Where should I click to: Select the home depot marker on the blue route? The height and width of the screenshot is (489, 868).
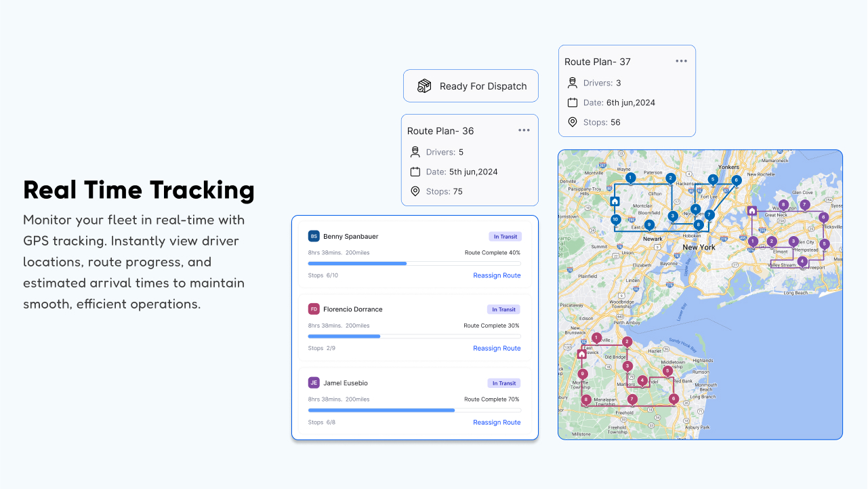point(615,201)
